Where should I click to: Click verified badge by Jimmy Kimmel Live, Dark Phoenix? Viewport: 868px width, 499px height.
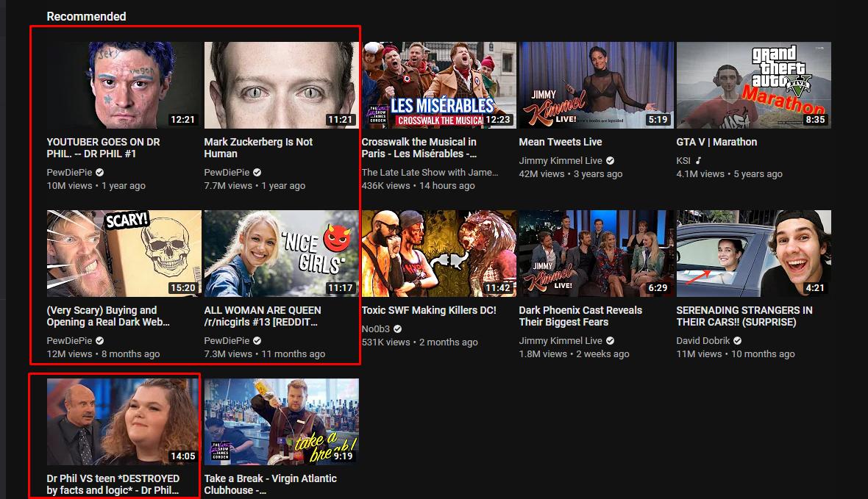click(x=610, y=341)
